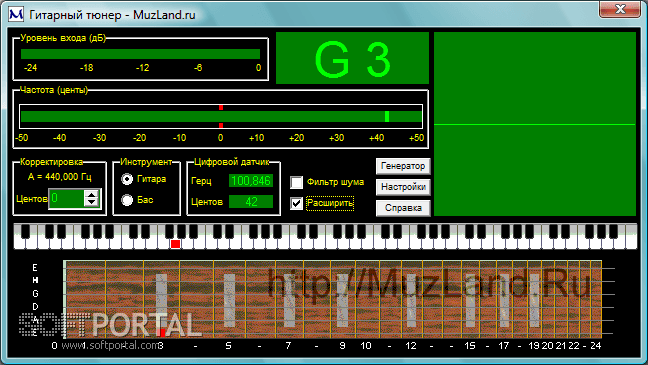Open the Справка help button
The height and width of the screenshot is (365, 648).
coord(403,208)
